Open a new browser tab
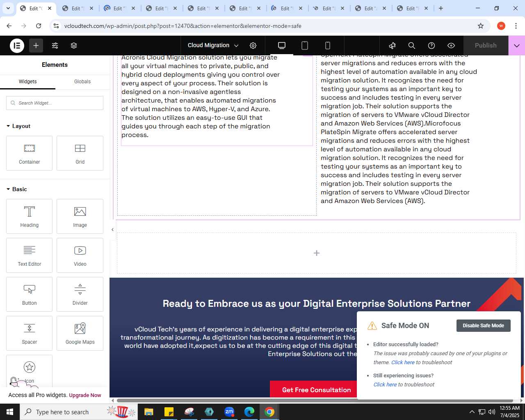This screenshot has height=420, width=525. 441,8
